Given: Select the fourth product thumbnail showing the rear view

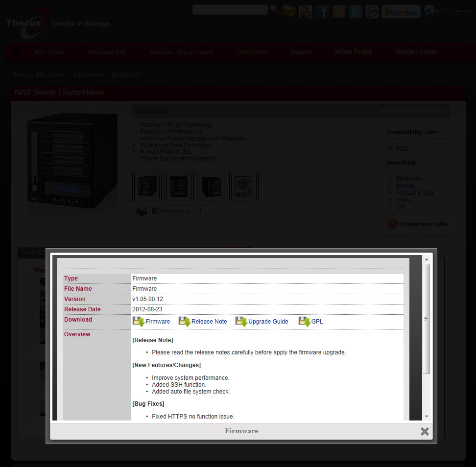Looking at the screenshot, I should 244,187.
